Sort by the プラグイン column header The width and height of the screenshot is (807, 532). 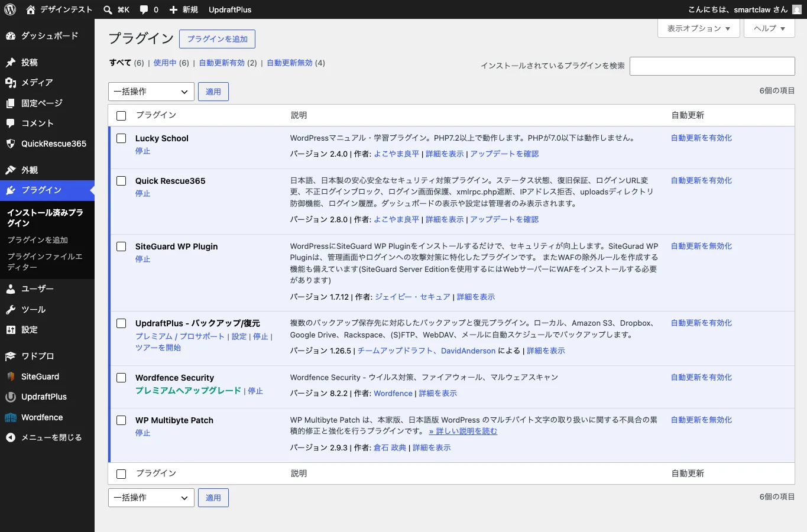coord(156,115)
